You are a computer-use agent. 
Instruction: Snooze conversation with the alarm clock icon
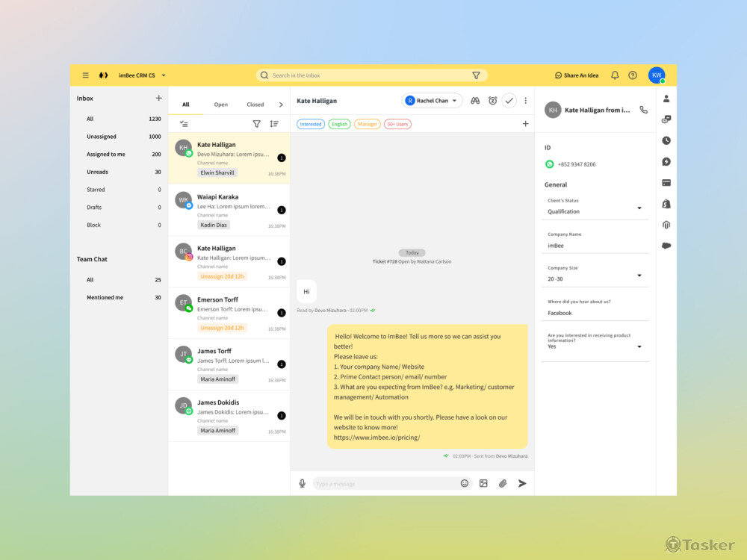(x=492, y=101)
